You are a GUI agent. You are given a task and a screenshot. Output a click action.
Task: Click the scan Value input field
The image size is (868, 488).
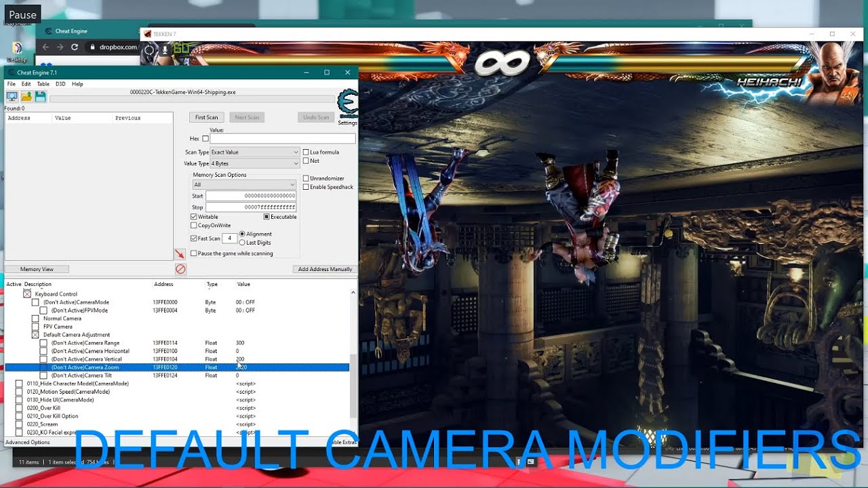pos(283,138)
